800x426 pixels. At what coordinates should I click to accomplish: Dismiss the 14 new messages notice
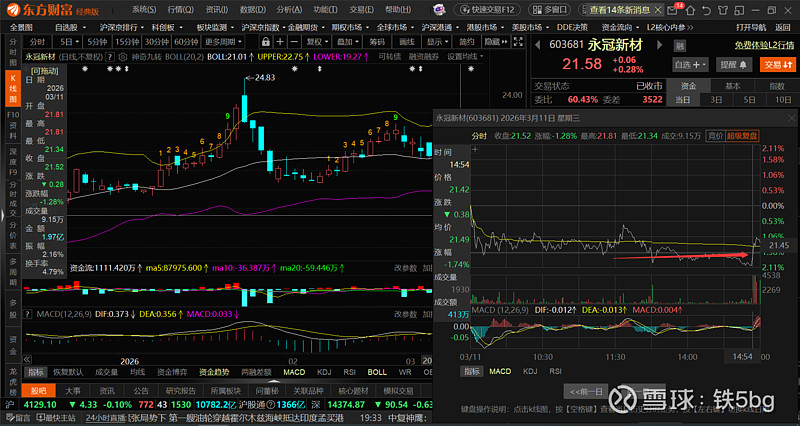(x=658, y=10)
